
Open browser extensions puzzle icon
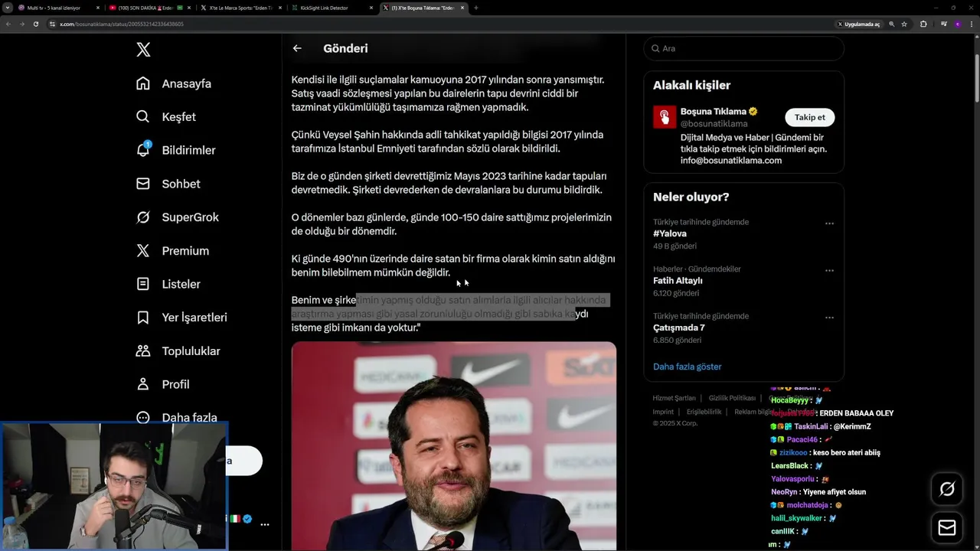[x=923, y=24]
